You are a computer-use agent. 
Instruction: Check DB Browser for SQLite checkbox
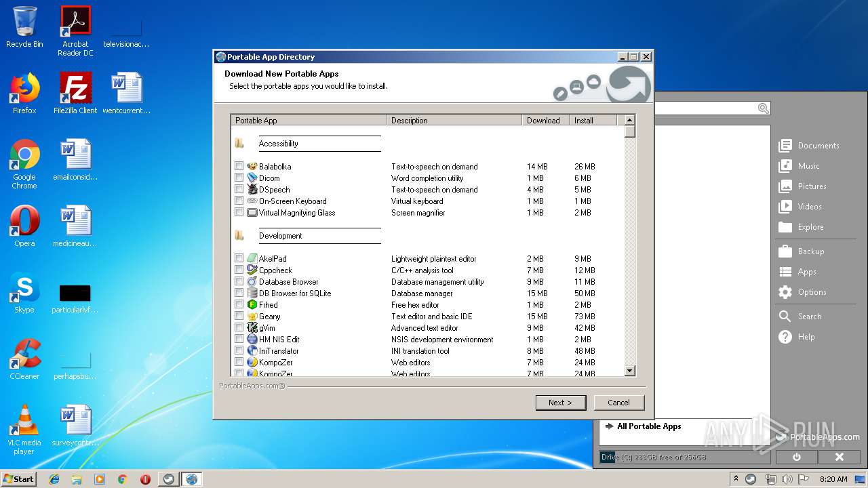[239, 293]
